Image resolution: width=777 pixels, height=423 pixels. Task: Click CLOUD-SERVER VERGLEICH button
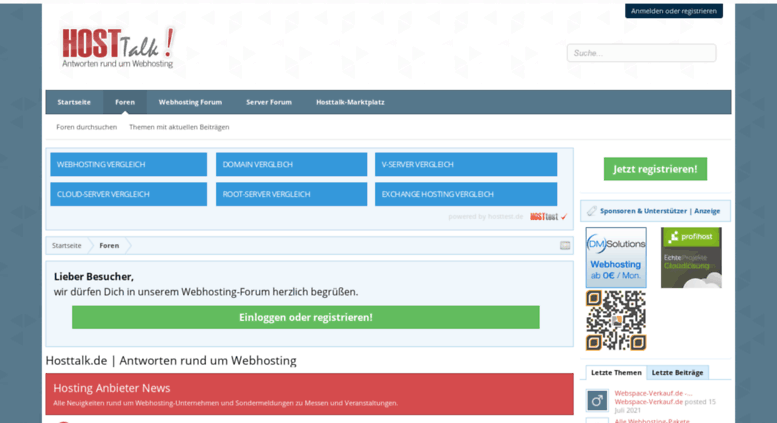[129, 194]
